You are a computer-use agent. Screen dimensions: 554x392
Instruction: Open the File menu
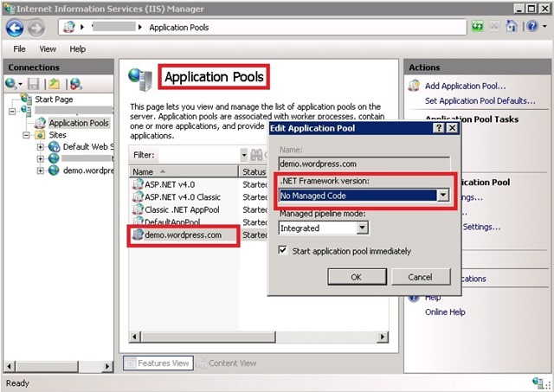[19, 49]
